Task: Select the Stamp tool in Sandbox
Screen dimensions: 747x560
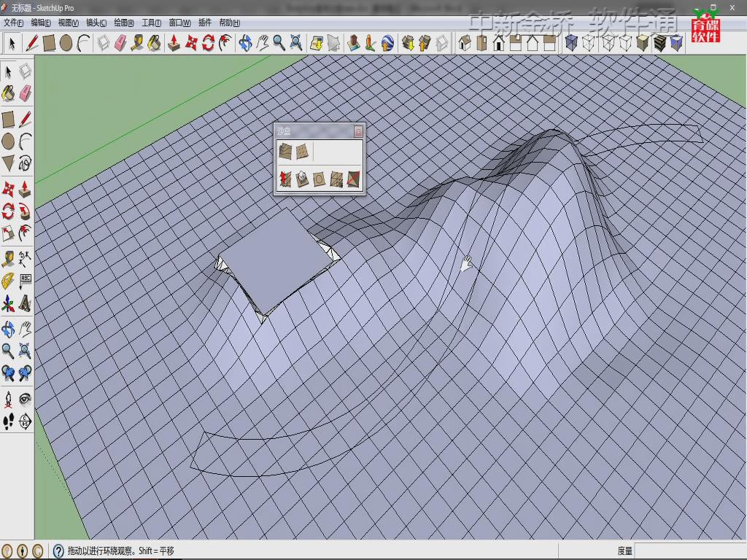Action: [x=302, y=179]
